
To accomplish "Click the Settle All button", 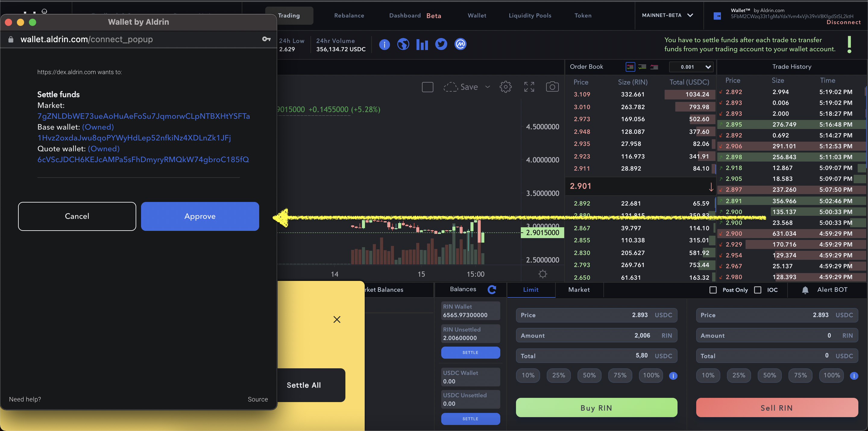I will (303, 385).
